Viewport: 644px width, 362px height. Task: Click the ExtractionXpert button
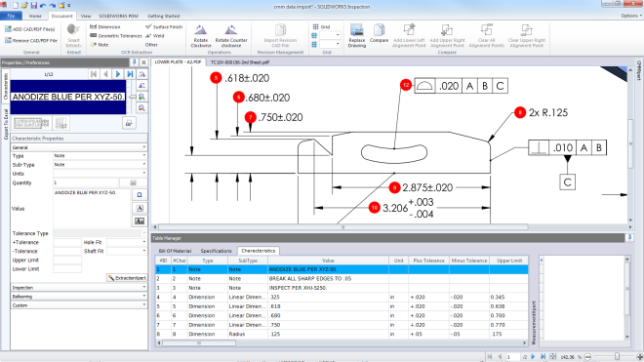[x=127, y=278]
